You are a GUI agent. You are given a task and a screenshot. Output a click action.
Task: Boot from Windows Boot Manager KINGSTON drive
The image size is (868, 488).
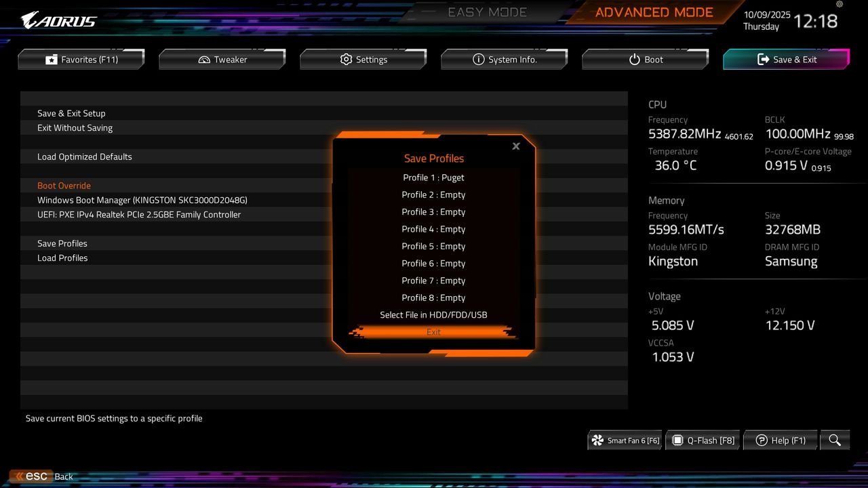point(142,200)
